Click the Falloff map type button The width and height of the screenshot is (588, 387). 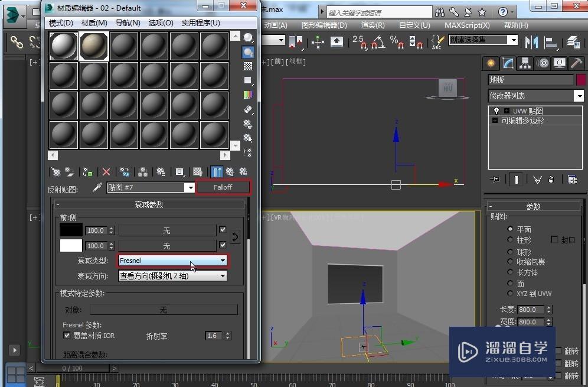(223, 187)
